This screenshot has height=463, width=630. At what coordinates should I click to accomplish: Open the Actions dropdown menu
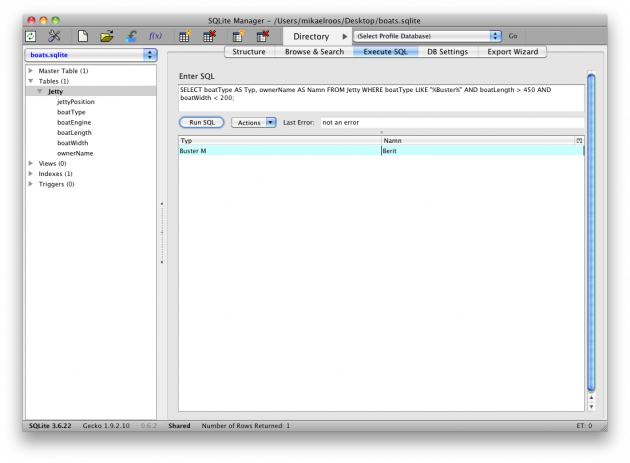pos(254,123)
